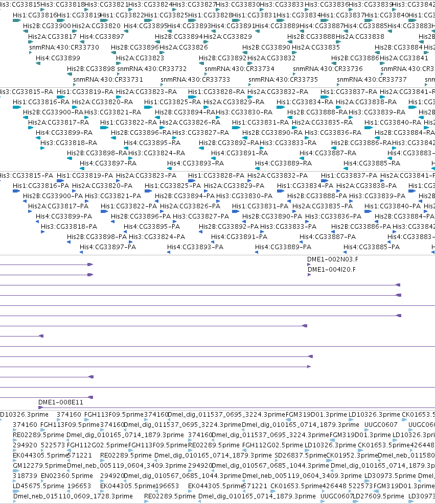
Task: Click the protein label His1:CG33819-PA
Action: point(85,176)
